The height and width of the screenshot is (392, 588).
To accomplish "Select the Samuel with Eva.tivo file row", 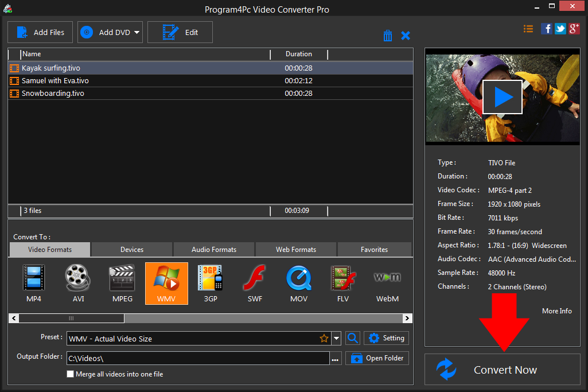I will click(x=211, y=81).
